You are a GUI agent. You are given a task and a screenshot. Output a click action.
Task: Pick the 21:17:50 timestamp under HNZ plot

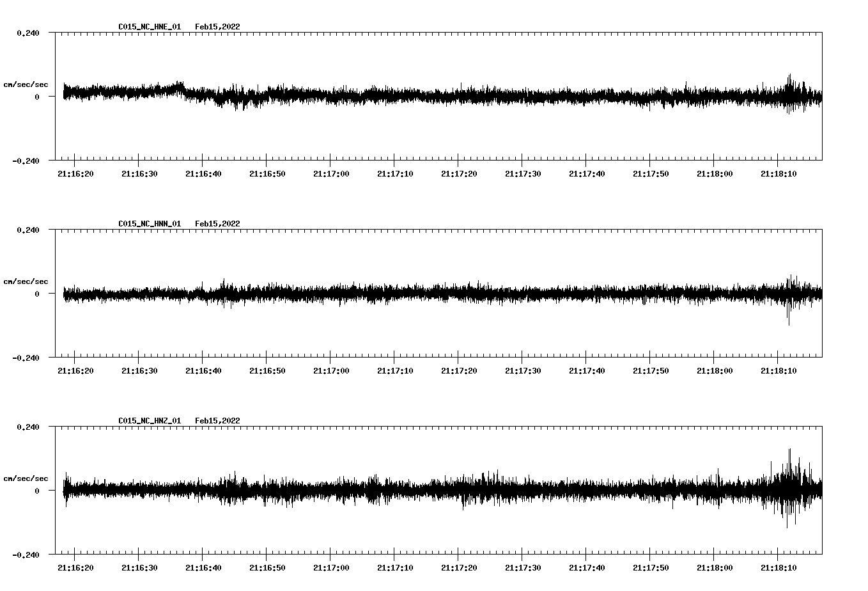[651, 568]
